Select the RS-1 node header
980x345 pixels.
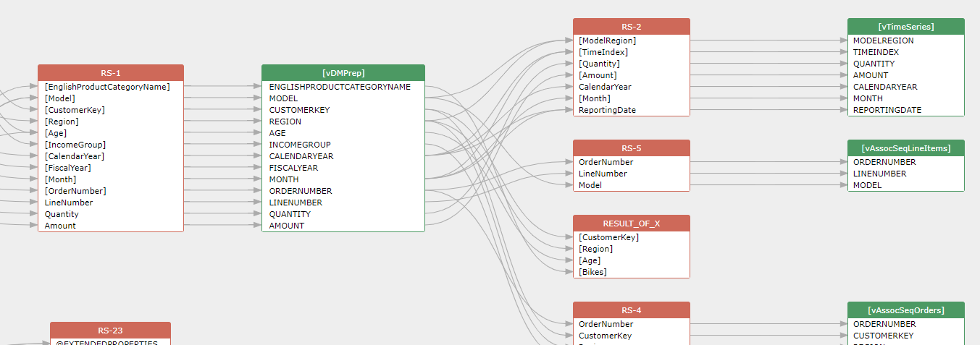pos(110,73)
